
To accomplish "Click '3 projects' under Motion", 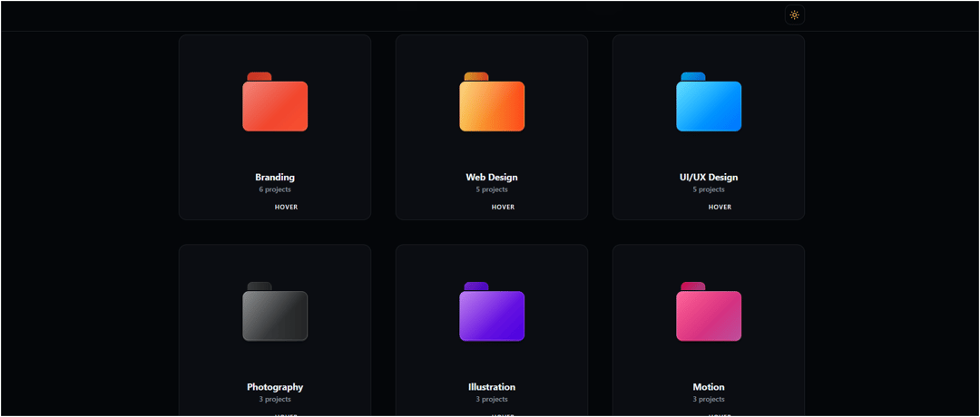I will pyautogui.click(x=709, y=400).
